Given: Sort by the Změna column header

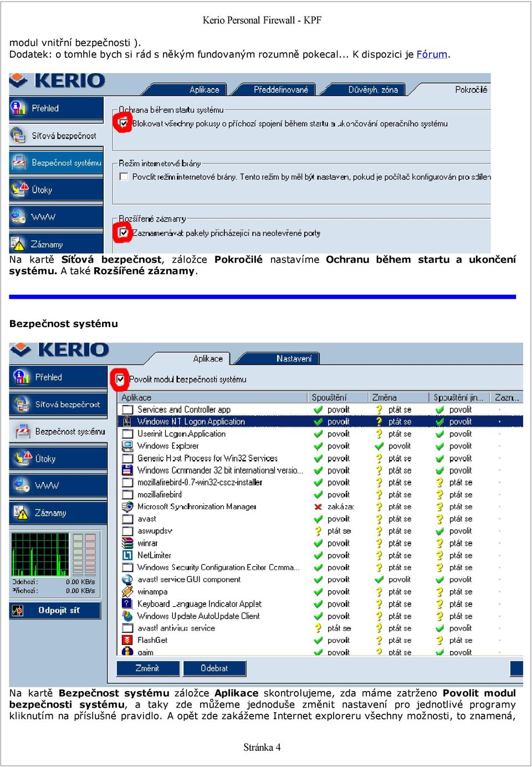Looking at the screenshot, I should [399, 397].
